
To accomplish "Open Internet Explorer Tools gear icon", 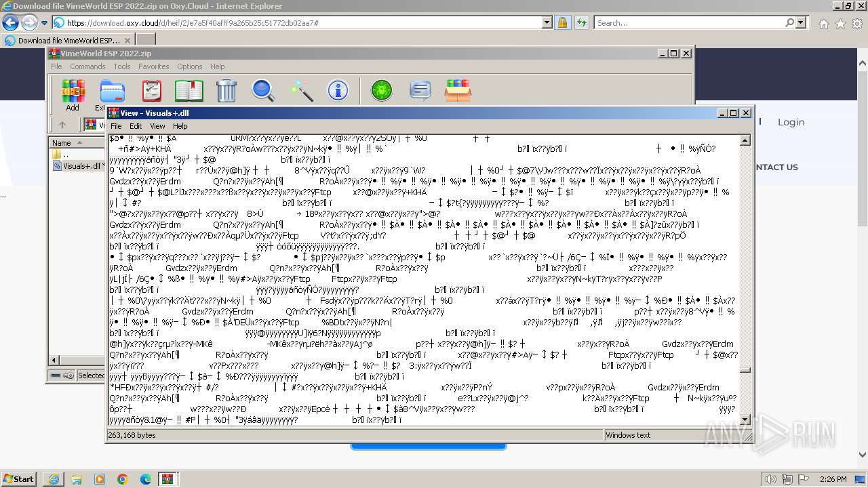I will pyautogui.click(x=857, y=23).
